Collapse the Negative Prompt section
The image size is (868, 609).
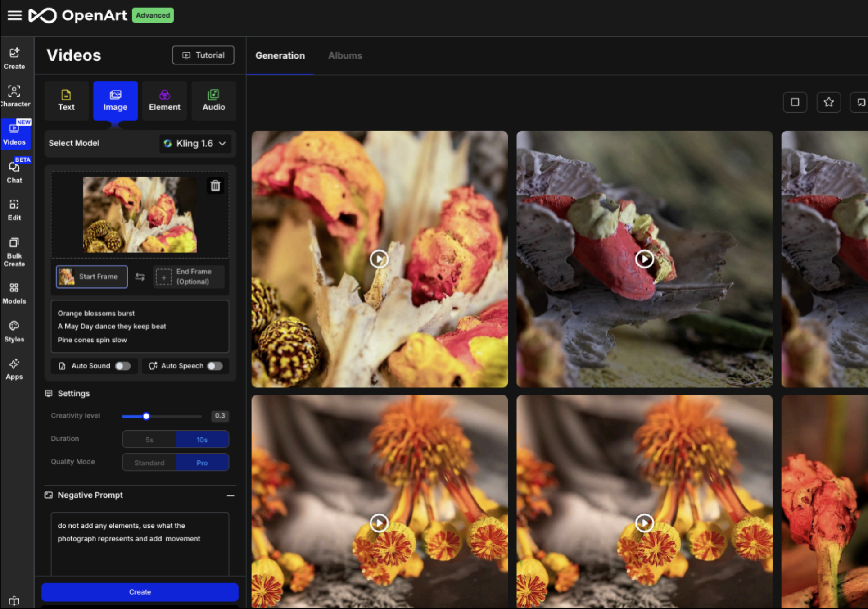pyautogui.click(x=231, y=495)
